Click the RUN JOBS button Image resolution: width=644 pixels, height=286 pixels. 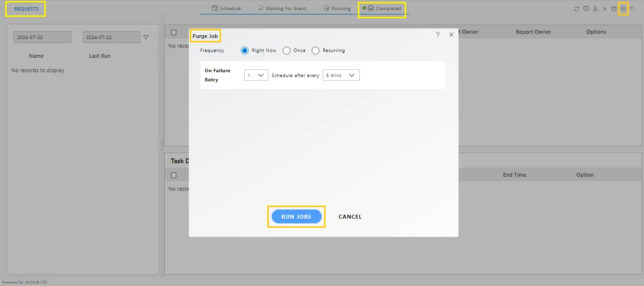point(297,217)
